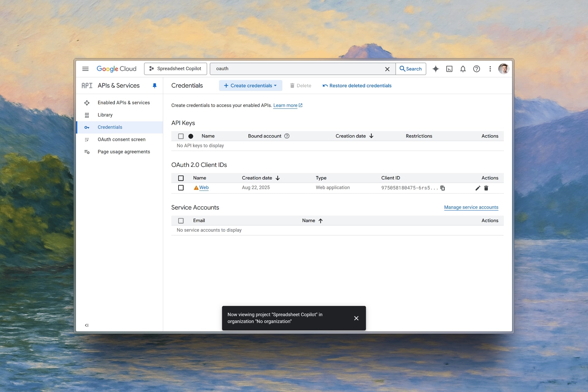This screenshot has width=588, height=392.
Task: Clear the oauth search query with X
Action: point(387,69)
